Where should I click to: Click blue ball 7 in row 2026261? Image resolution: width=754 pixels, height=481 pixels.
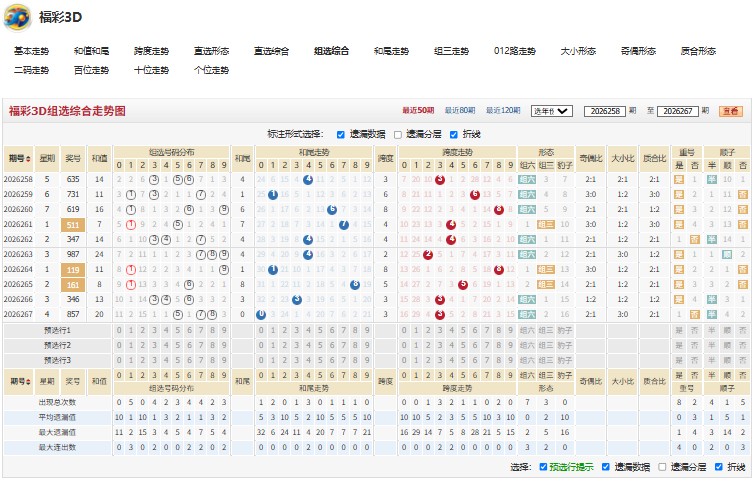(343, 224)
